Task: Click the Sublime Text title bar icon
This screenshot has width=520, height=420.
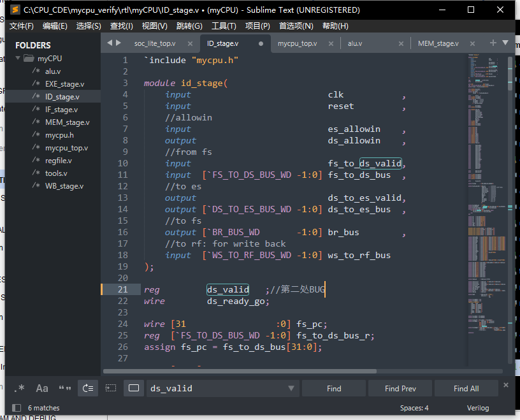Action: [15, 10]
